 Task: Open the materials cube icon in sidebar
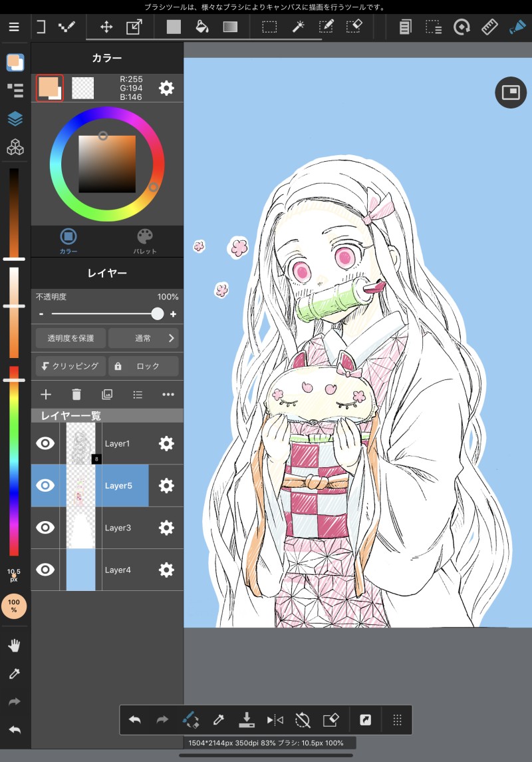coord(15,147)
